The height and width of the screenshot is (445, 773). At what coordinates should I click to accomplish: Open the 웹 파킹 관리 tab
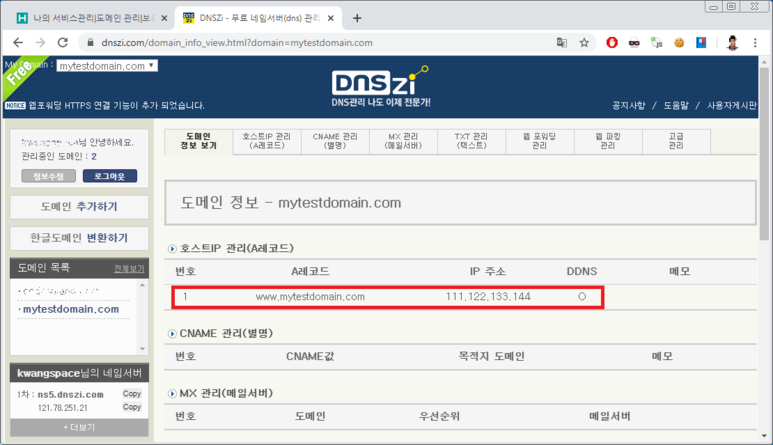pos(608,141)
